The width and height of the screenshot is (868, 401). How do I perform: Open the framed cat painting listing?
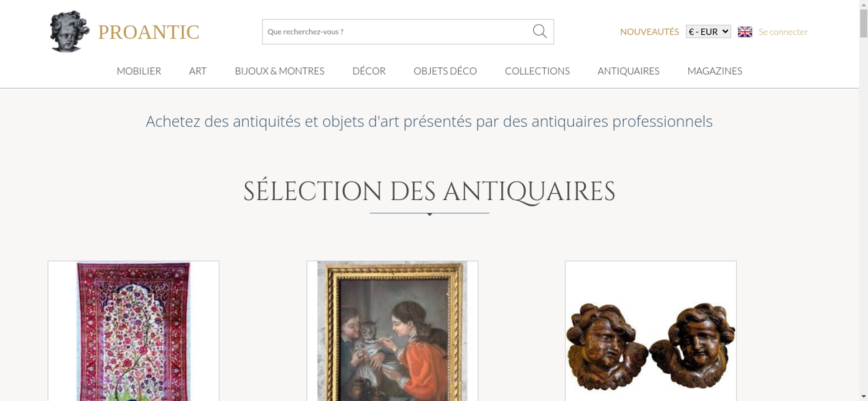pos(392,331)
